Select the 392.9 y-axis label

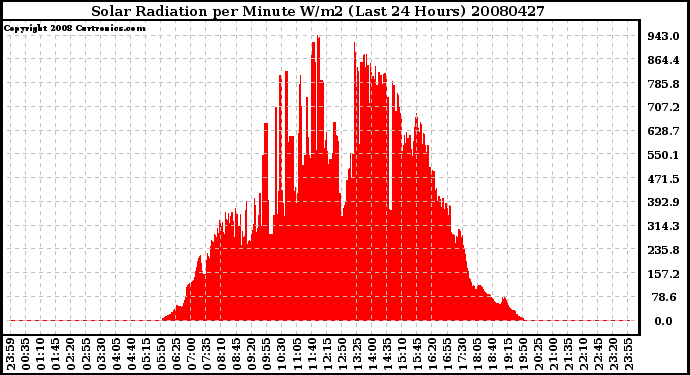(x=663, y=202)
